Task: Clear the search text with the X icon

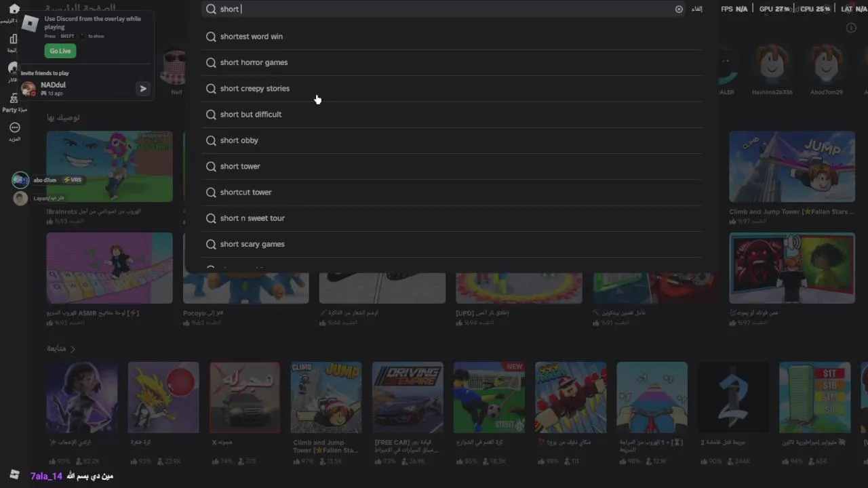Action: tap(679, 9)
